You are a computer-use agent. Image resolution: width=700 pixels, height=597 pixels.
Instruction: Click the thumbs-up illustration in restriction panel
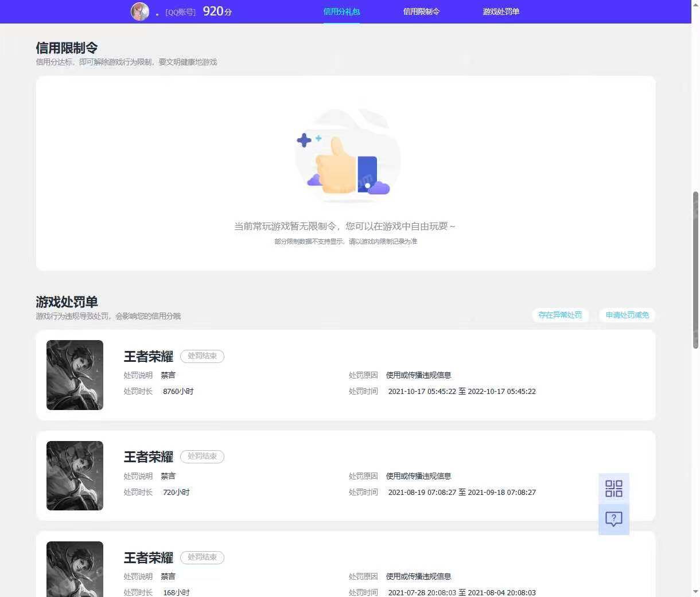coord(347,155)
